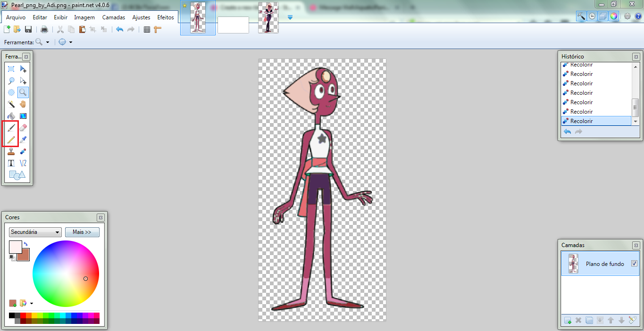The image size is (644, 331).
Task: Click the undo arrow in Histórico panel
Action: click(568, 132)
